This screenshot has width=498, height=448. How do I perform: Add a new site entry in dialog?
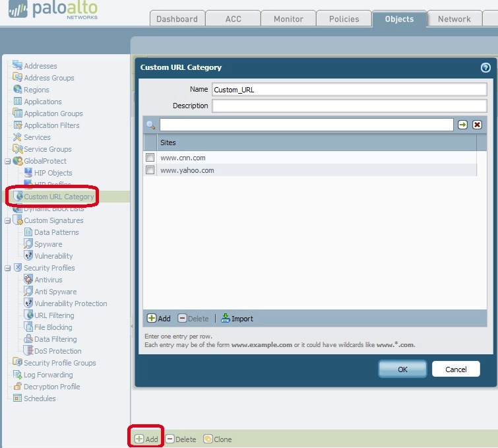pos(159,319)
